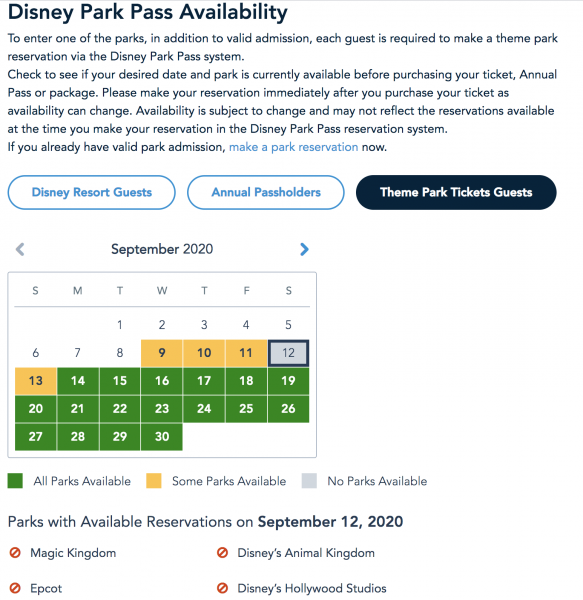Select yellow date September 9
Viewport: 583px width, 600px height.
(162, 353)
